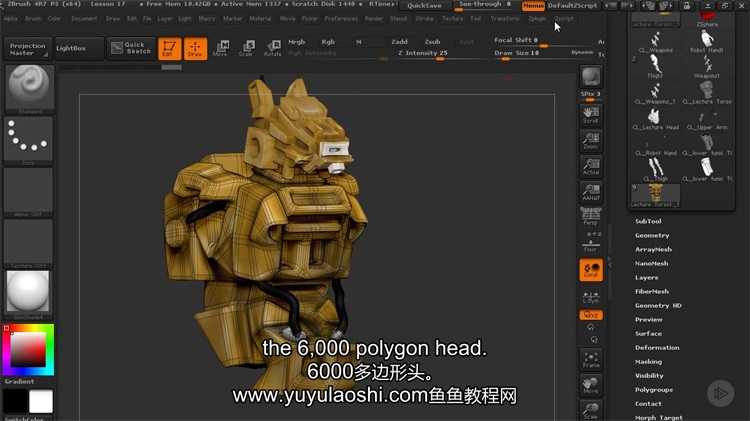Screen dimensions: 750x421
Task: Open the current brush thumbnail picker
Action: (x=29, y=88)
